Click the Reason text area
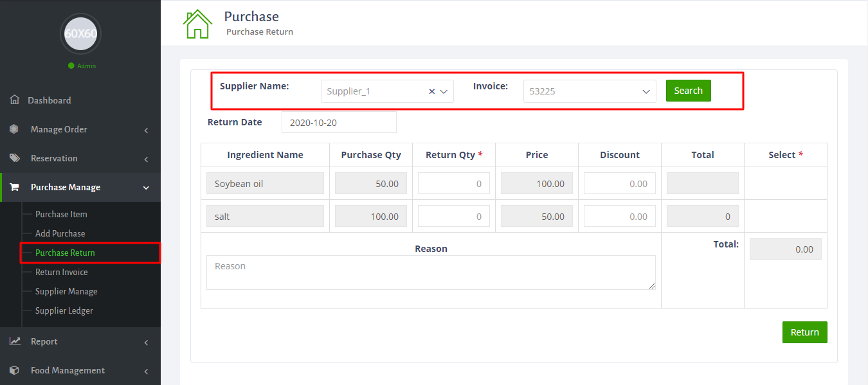Image resolution: width=868 pixels, height=385 pixels. pyautogui.click(x=431, y=273)
